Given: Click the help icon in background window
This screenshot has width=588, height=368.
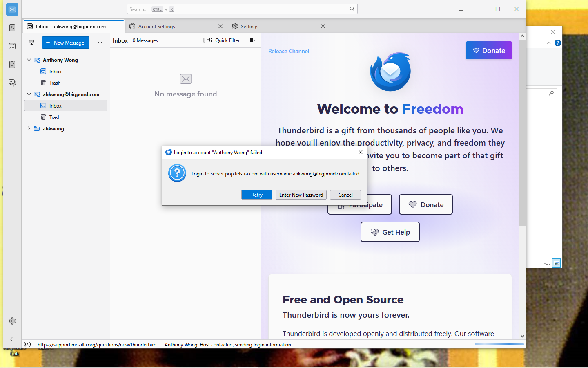Looking at the screenshot, I should [x=558, y=43].
